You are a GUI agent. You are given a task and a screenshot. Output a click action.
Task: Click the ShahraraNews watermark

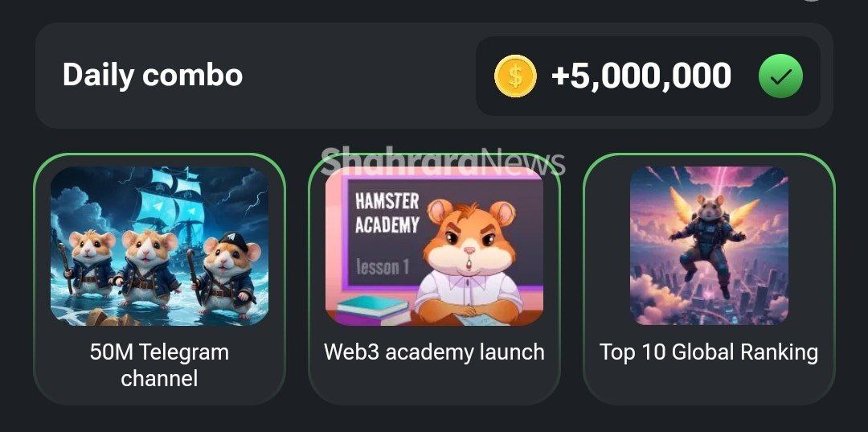point(443,161)
